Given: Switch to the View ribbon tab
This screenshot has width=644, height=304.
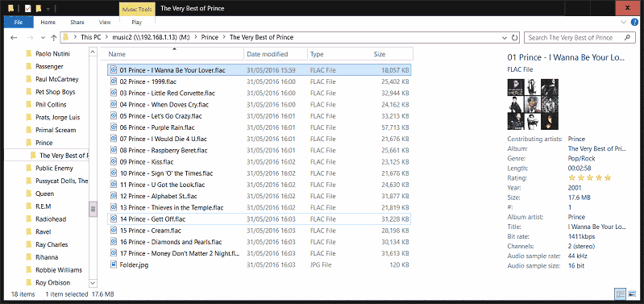Looking at the screenshot, I should click(x=105, y=23).
